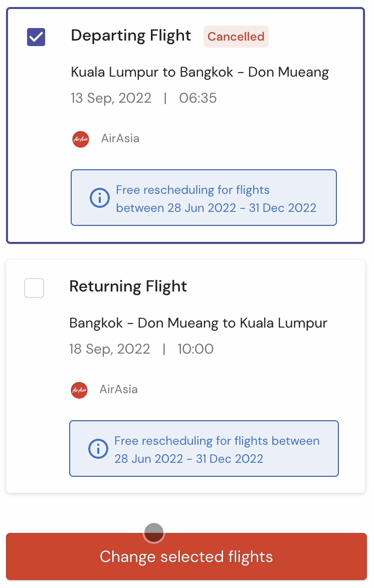The width and height of the screenshot is (374, 588).
Task: Click the AirAsia logo on the departing flight
Action: coord(81,139)
